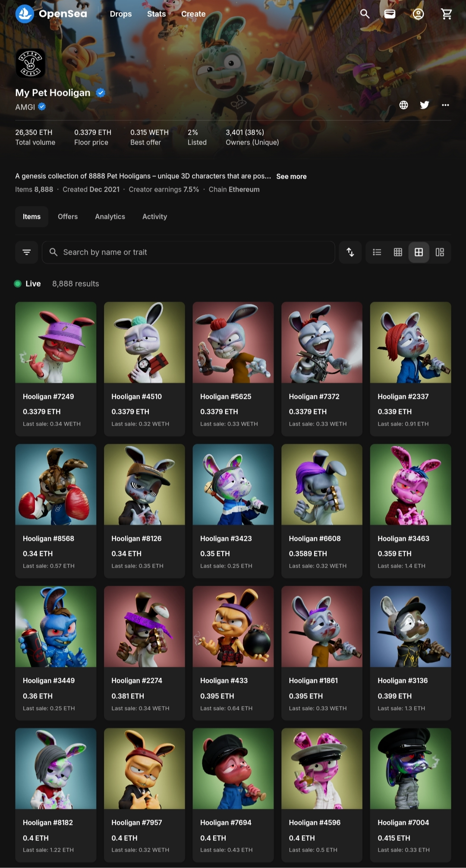Click the 2% Listed stat
This screenshot has height=868, width=466.
point(197,137)
